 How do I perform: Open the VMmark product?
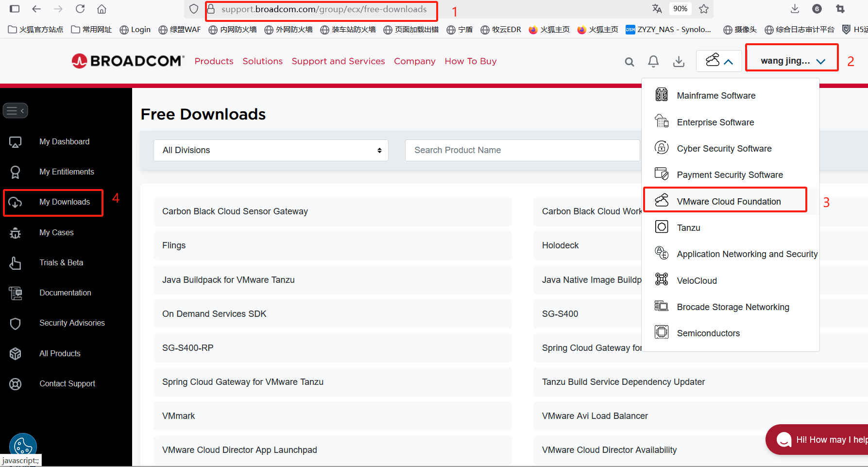[x=333, y=416]
